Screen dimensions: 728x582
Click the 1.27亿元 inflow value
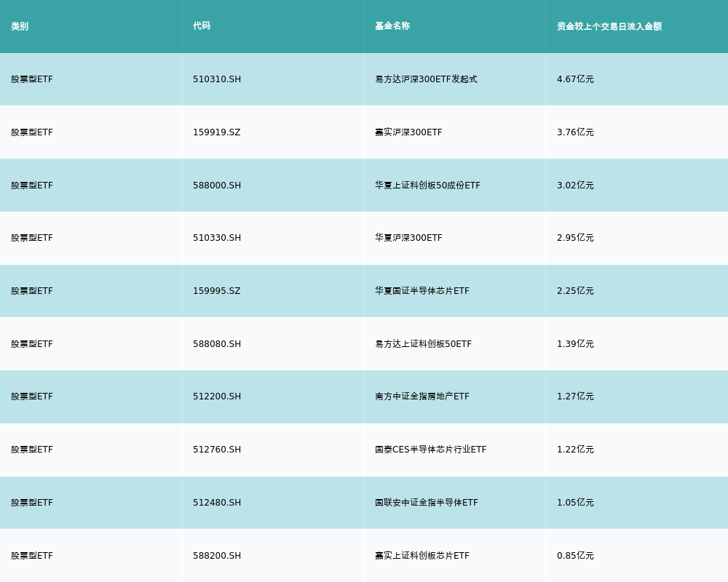575,396
